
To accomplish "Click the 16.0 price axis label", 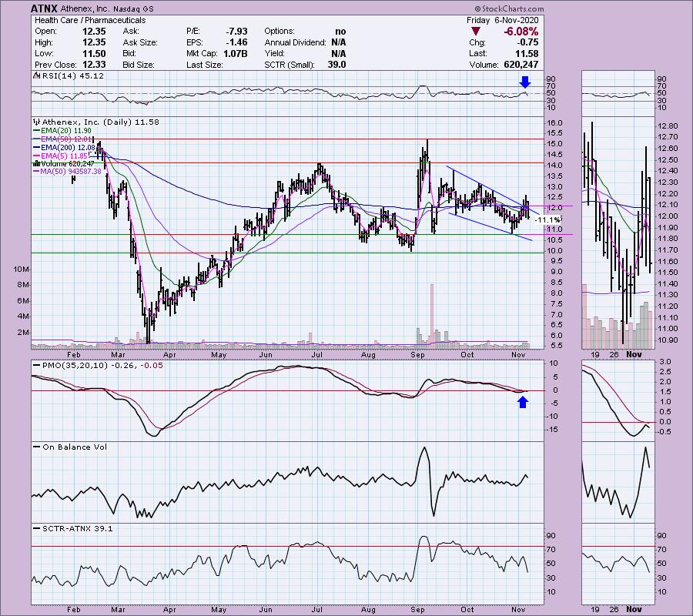I will click(554, 123).
